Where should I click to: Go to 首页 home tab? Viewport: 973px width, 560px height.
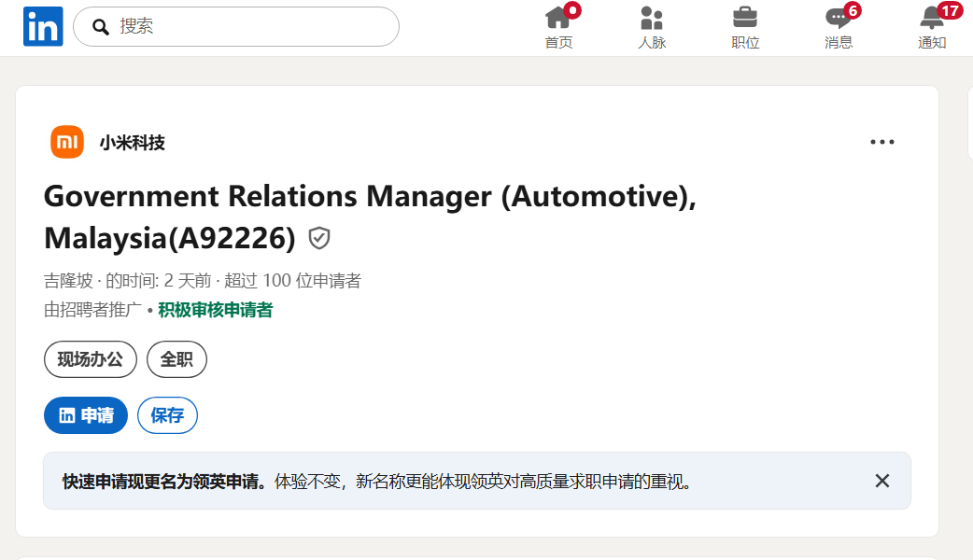558,27
